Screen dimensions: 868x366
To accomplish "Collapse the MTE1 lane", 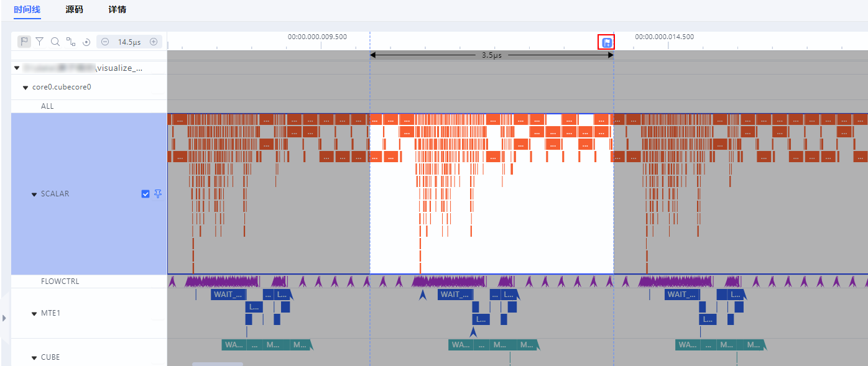I will click(34, 314).
